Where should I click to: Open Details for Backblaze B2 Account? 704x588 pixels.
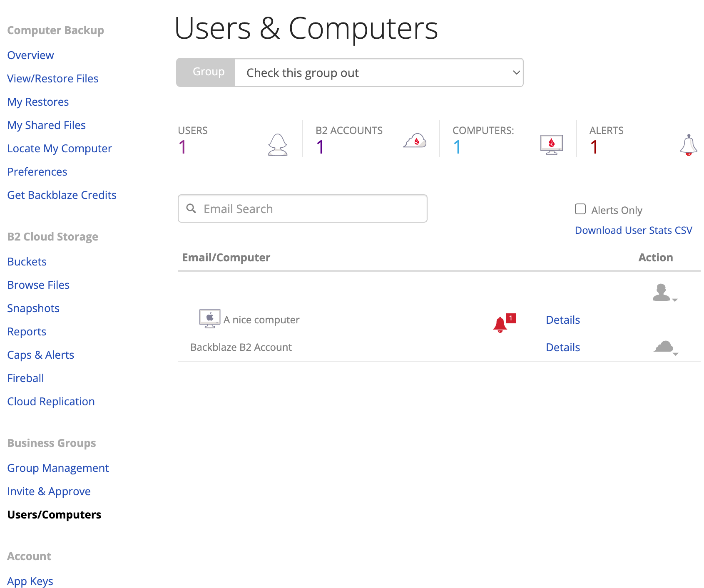tap(563, 347)
